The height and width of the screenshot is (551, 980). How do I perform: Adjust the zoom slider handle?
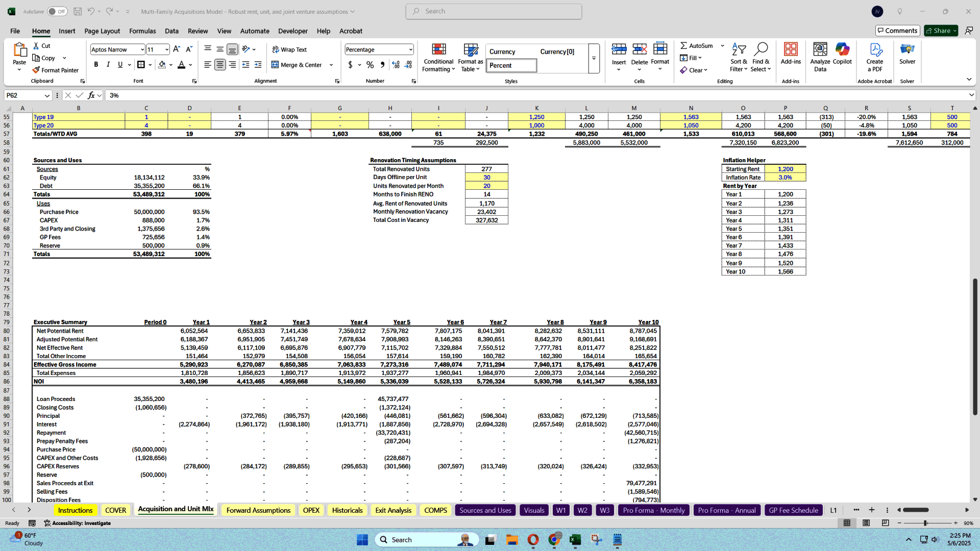click(x=925, y=523)
